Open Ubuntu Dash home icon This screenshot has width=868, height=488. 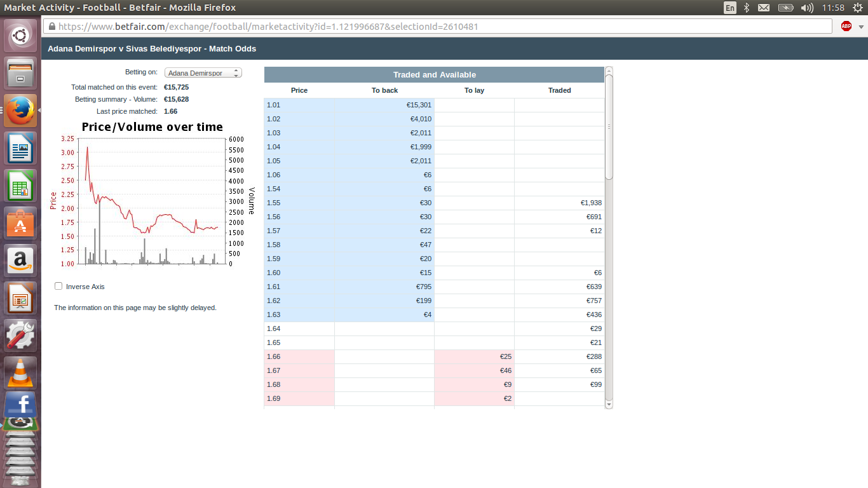pyautogui.click(x=21, y=36)
